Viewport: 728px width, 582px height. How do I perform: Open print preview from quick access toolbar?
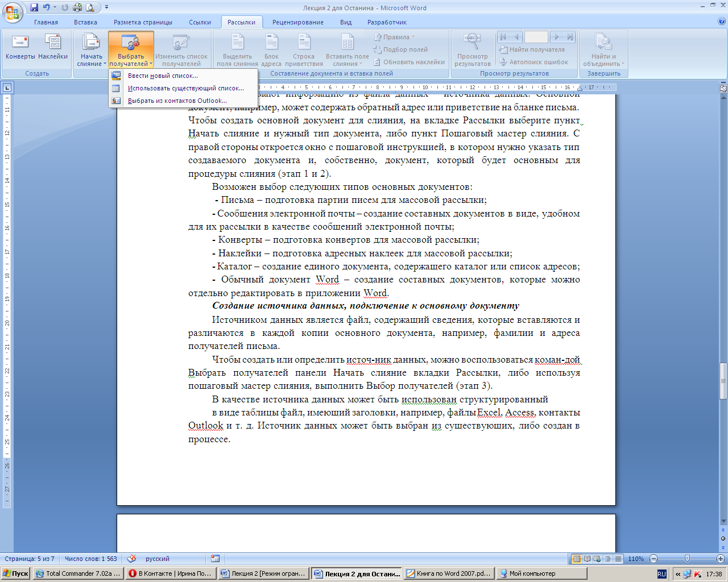click(90, 7)
